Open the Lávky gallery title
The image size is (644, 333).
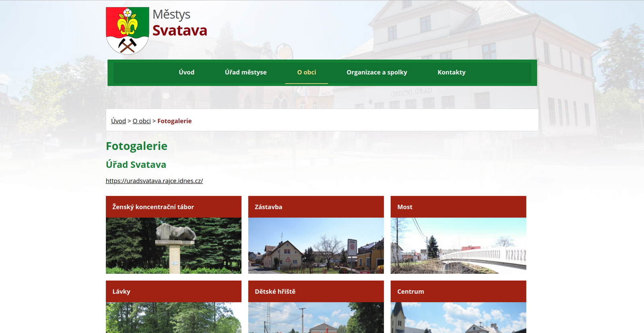(121, 292)
